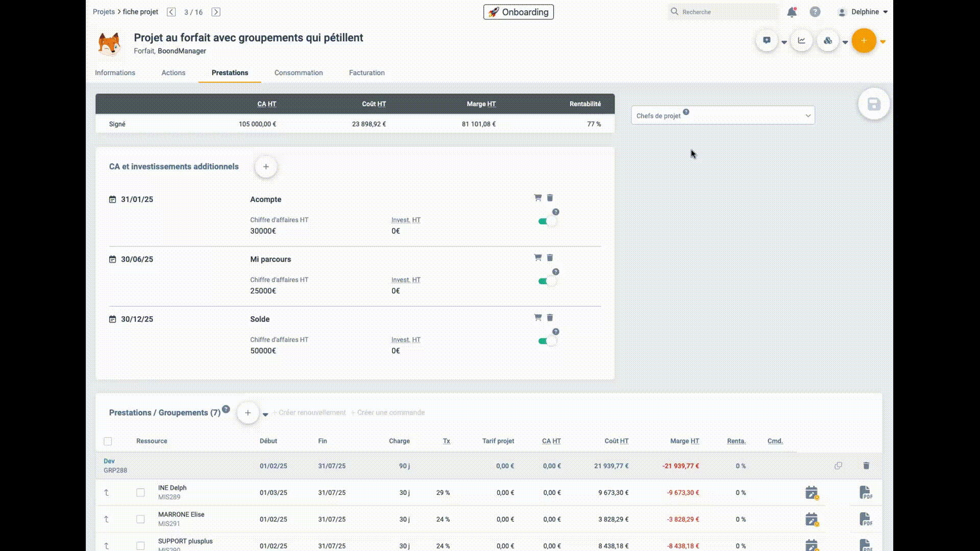Viewport: 980px width, 551px height.
Task: Open the help question mark icon
Action: tap(815, 12)
